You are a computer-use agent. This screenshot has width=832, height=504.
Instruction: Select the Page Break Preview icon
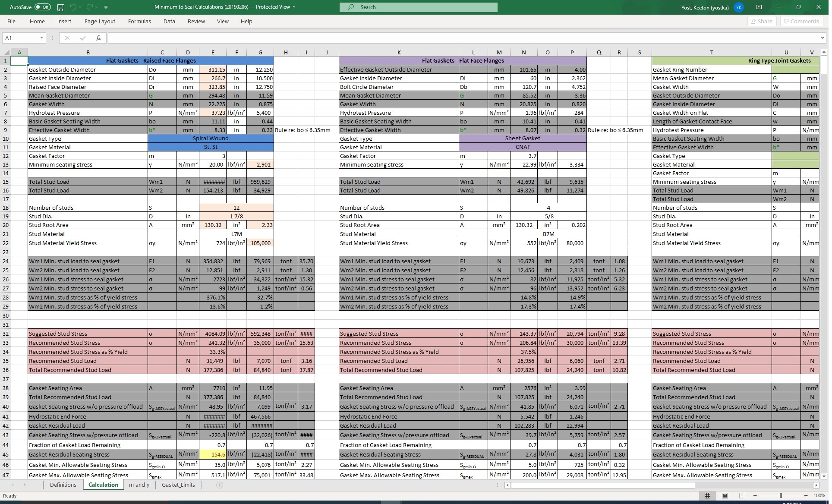click(741, 495)
